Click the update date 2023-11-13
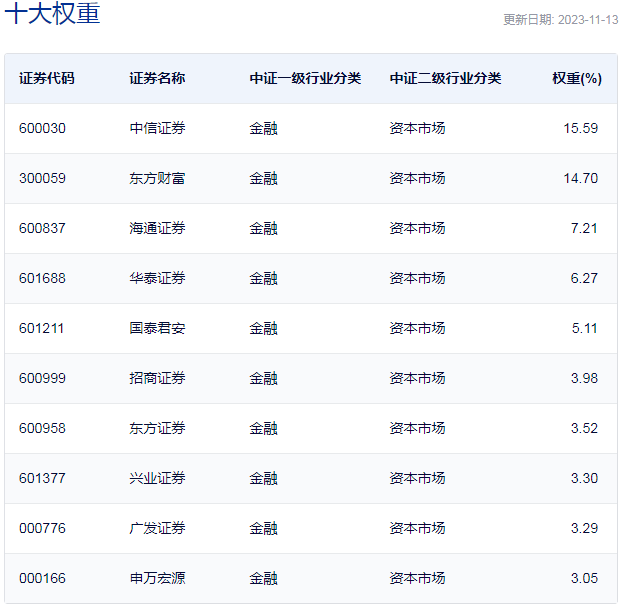 (x=588, y=20)
